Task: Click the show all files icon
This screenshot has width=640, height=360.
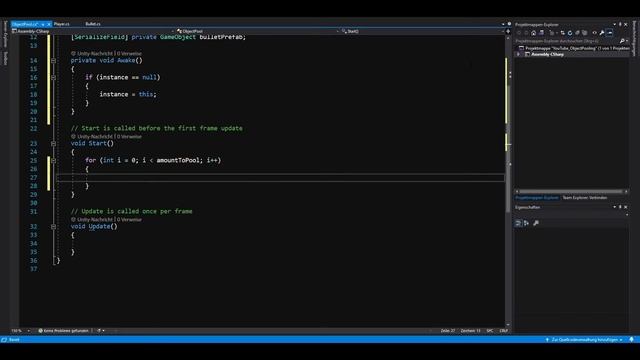Action: point(584,33)
